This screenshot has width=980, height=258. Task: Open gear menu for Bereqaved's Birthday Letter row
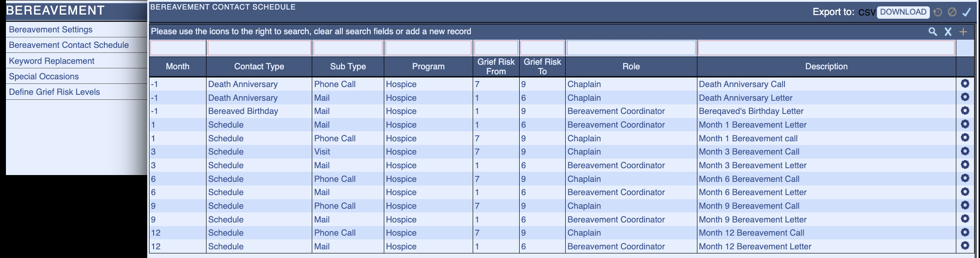(x=965, y=110)
